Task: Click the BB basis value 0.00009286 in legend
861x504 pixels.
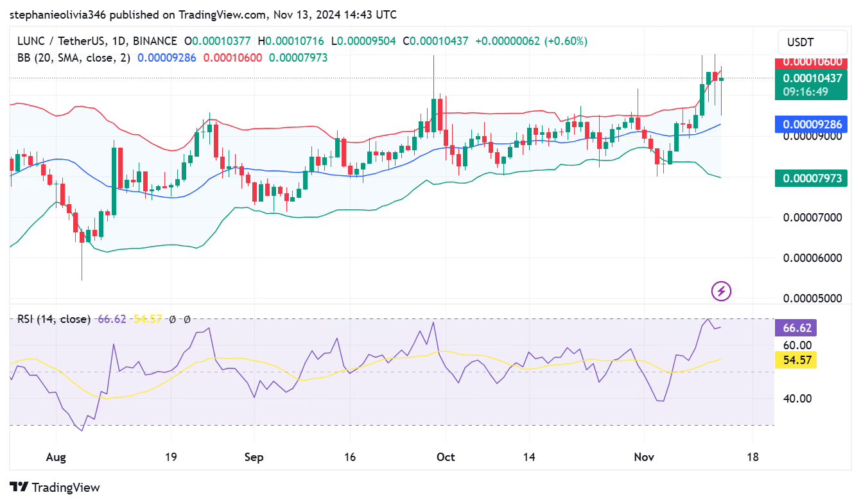Action: 167,58
